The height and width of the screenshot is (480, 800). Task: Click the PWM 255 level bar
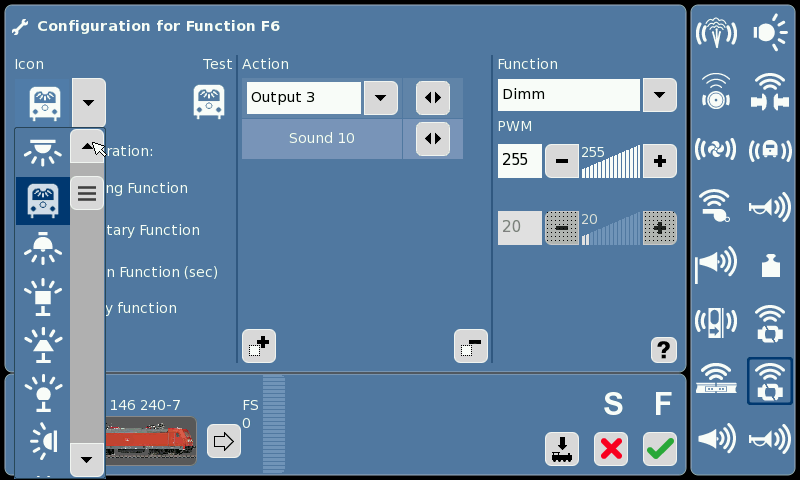pos(611,161)
